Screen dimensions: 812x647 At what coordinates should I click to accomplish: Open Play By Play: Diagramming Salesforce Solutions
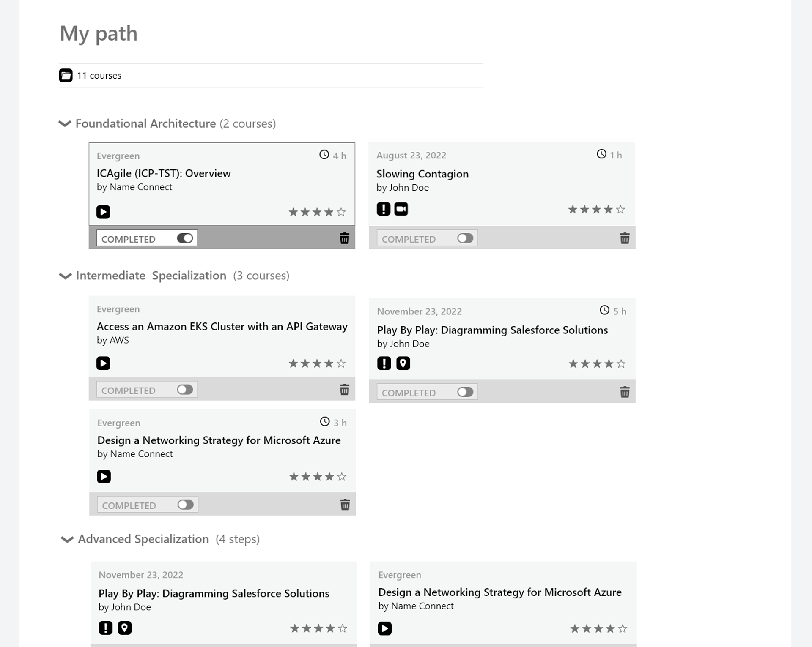pos(492,330)
